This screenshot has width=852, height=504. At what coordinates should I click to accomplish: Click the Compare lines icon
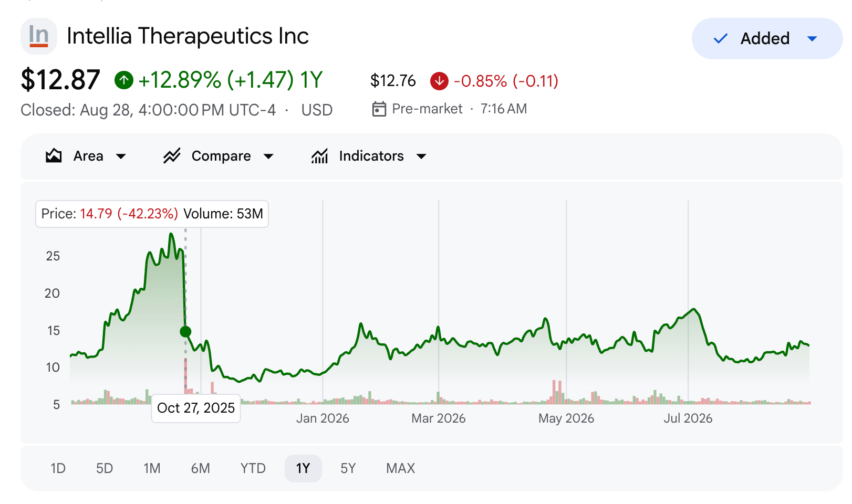pos(172,156)
